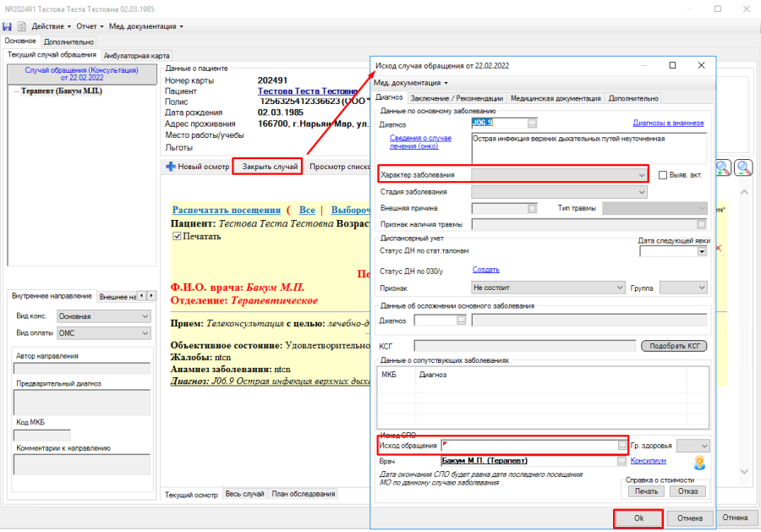Viewport: 761px width, 532px height.
Task: Click the scroll up arrow of document view
Action: coord(744,192)
